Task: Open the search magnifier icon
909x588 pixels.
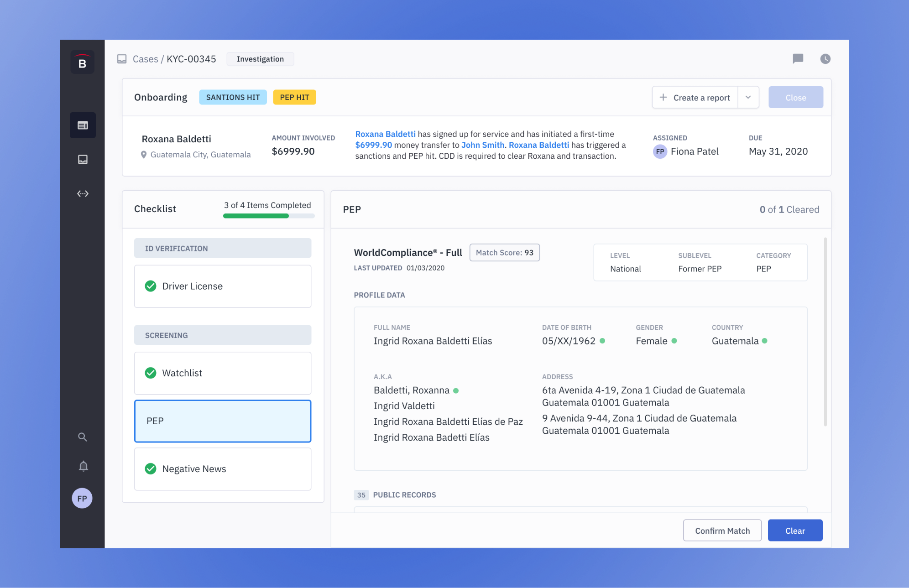Action: [83, 437]
